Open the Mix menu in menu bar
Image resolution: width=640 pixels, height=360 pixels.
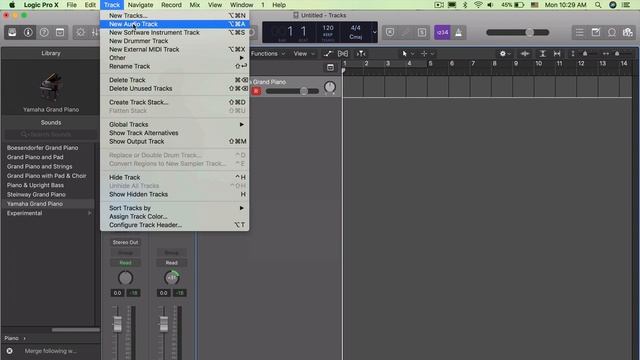[195, 5]
